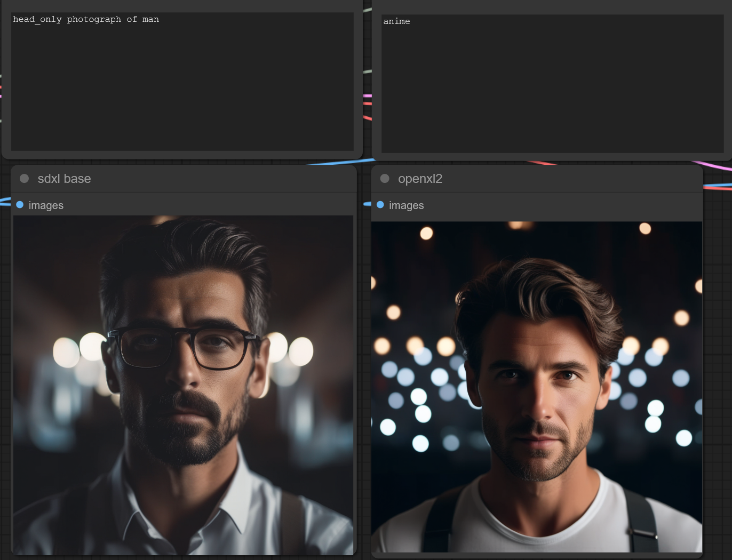This screenshot has width=732, height=560.
Task: Select blue link entering openxl2 images port
Action: pos(367,204)
